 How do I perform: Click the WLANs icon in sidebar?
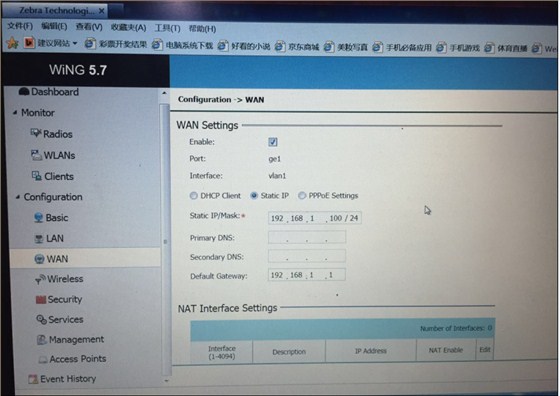(x=36, y=155)
